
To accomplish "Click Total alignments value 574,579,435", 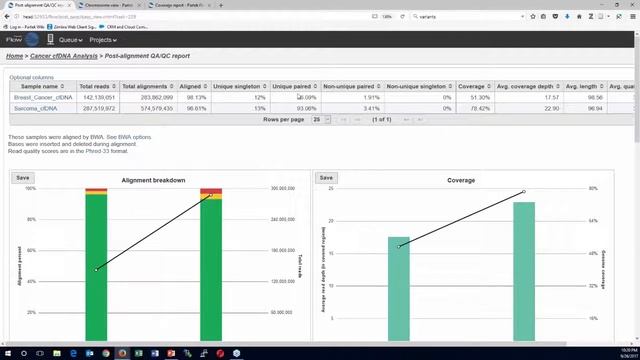I will pyautogui.click(x=157, y=109).
